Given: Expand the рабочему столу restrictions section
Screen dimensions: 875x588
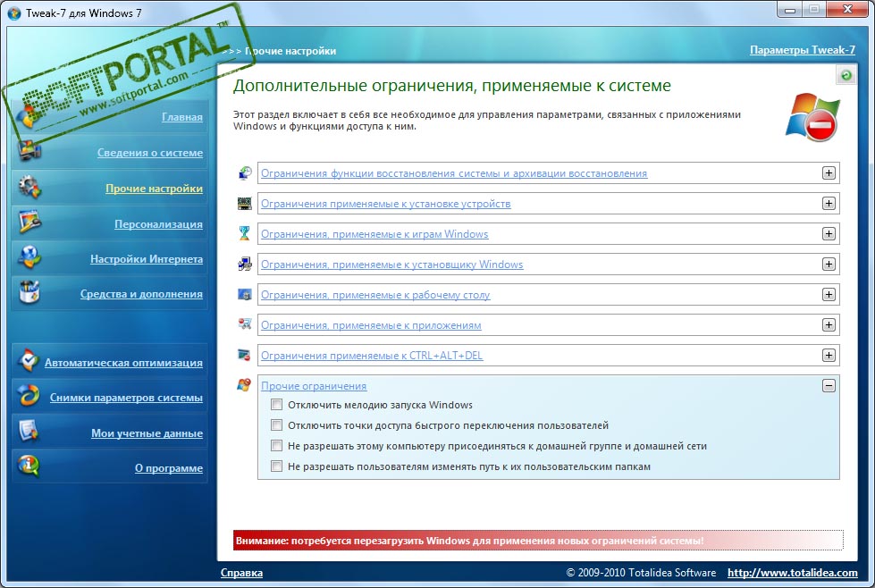Looking at the screenshot, I should (x=829, y=295).
